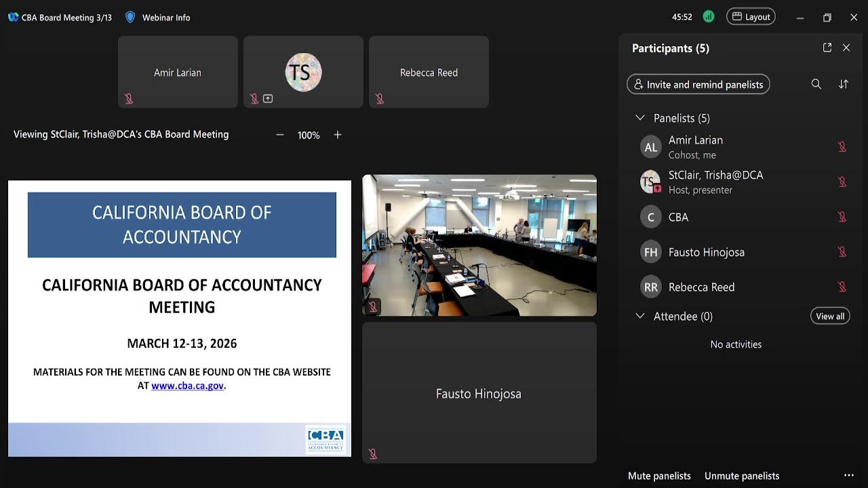Search the participants list
The width and height of the screenshot is (868, 488).
coord(816,84)
